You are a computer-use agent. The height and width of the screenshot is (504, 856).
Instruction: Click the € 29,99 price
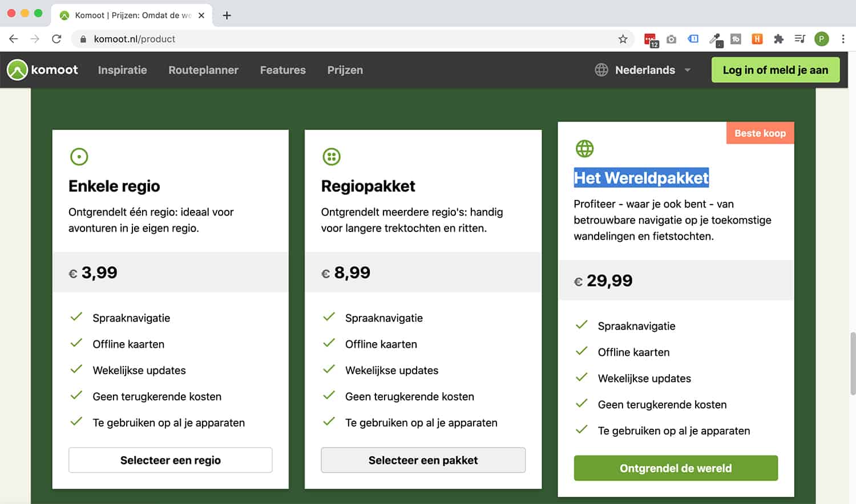(603, 281)
